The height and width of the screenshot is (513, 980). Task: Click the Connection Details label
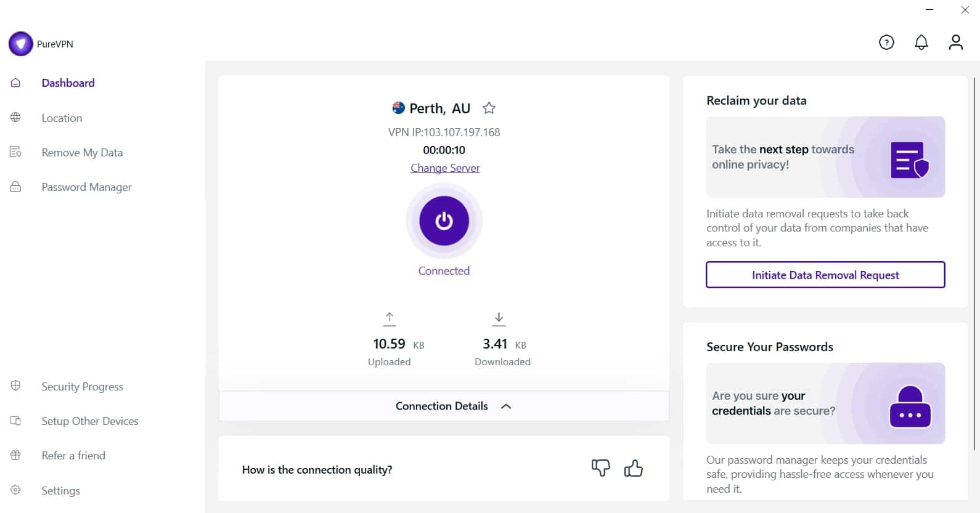tap(441, 406)
